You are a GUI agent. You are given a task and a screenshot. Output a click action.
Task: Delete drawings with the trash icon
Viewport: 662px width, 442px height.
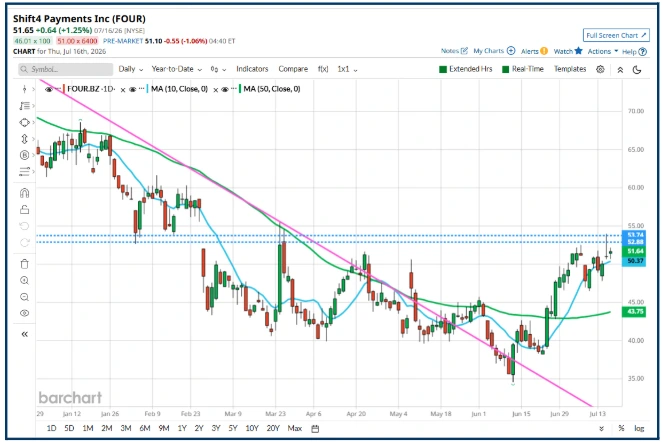pyautogui.click(x=24, y=264)
